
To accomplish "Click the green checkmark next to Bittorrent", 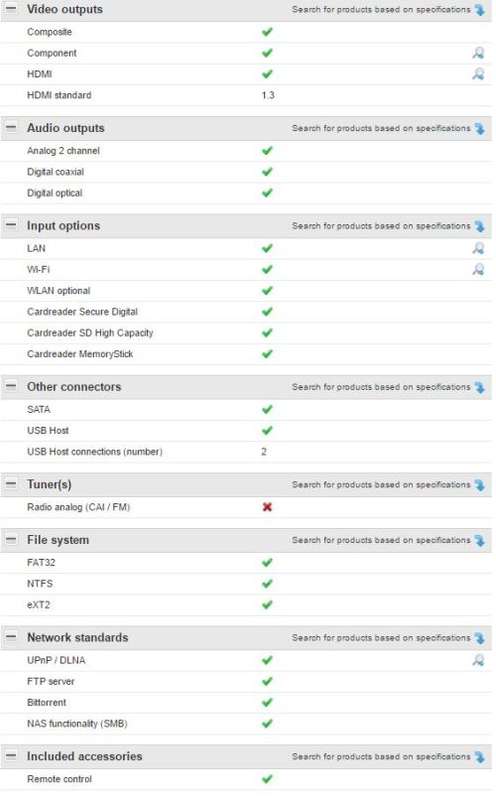I will coord(267,703).
